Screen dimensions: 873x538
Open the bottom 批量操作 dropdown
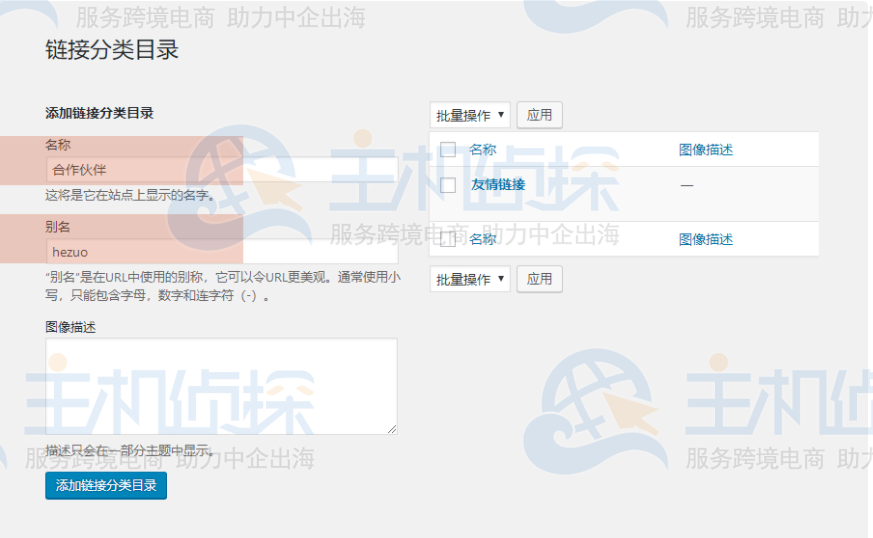[470, 279]
